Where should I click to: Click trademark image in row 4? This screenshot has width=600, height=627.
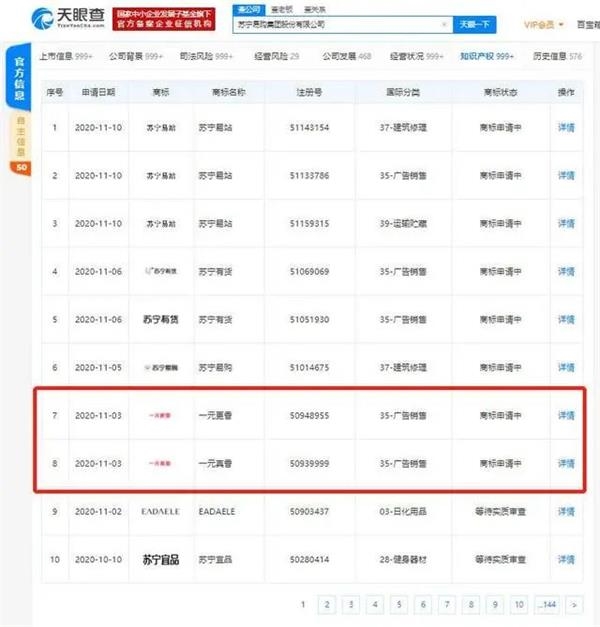(161, 271)
